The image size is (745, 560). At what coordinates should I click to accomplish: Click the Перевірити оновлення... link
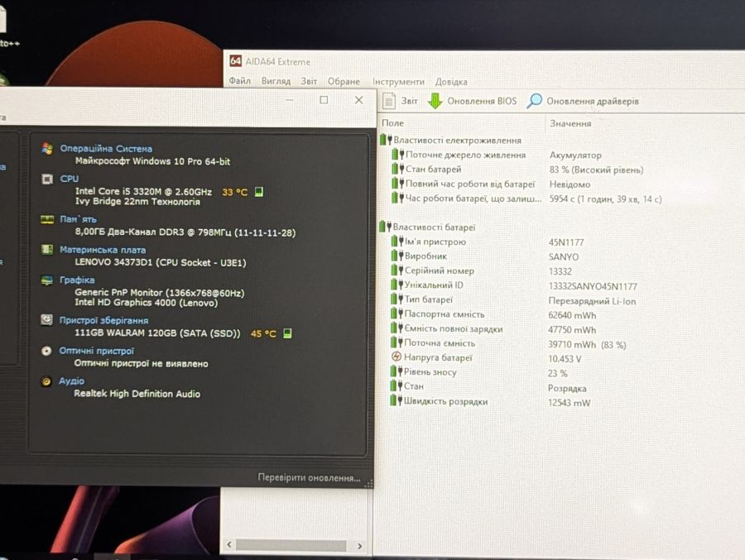(x=309, y=477)
